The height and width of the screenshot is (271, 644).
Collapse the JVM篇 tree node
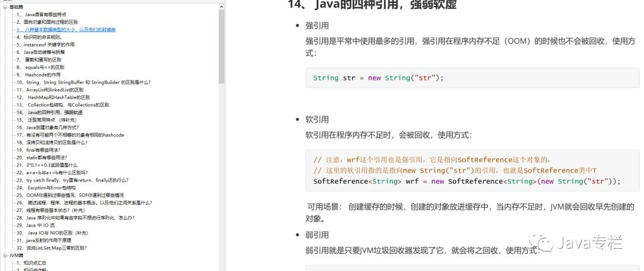click(5, 255)
